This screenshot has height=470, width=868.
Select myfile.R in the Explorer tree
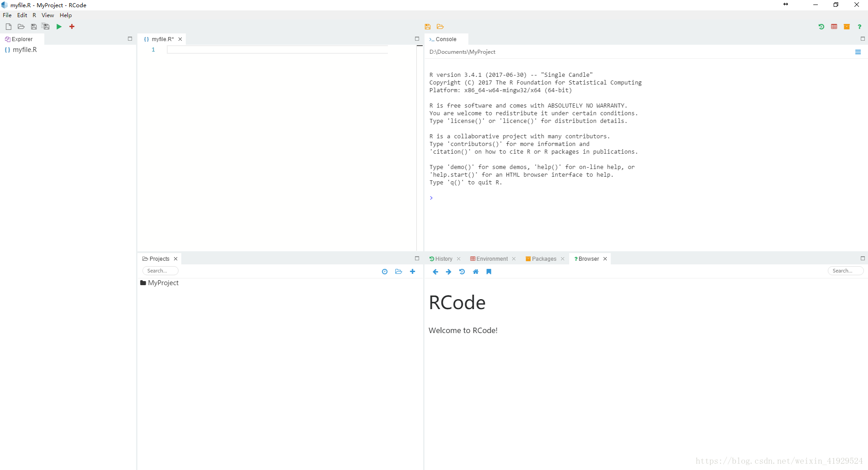[x=21, y=50]
